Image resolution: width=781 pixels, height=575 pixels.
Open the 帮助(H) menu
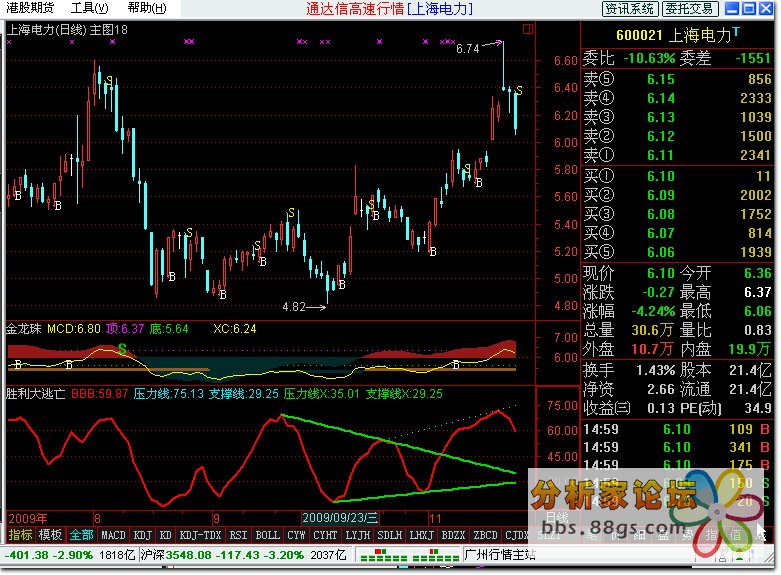point(147,8)
